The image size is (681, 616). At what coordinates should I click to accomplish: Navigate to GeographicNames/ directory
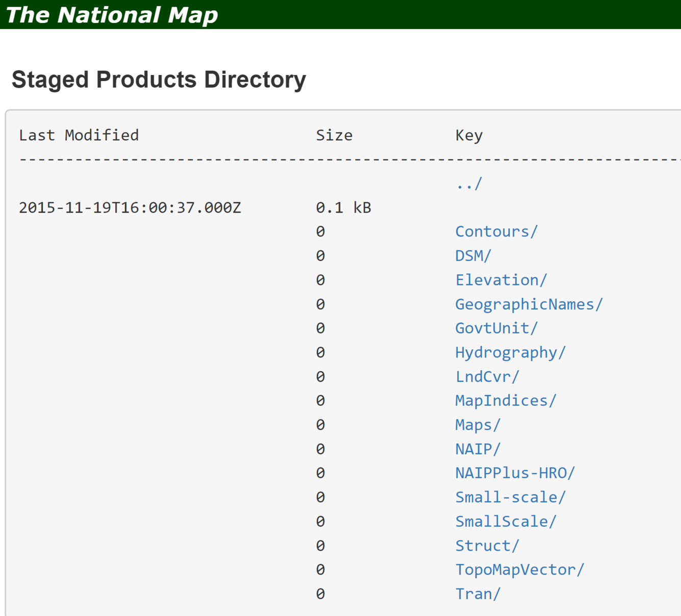(529, 304)
